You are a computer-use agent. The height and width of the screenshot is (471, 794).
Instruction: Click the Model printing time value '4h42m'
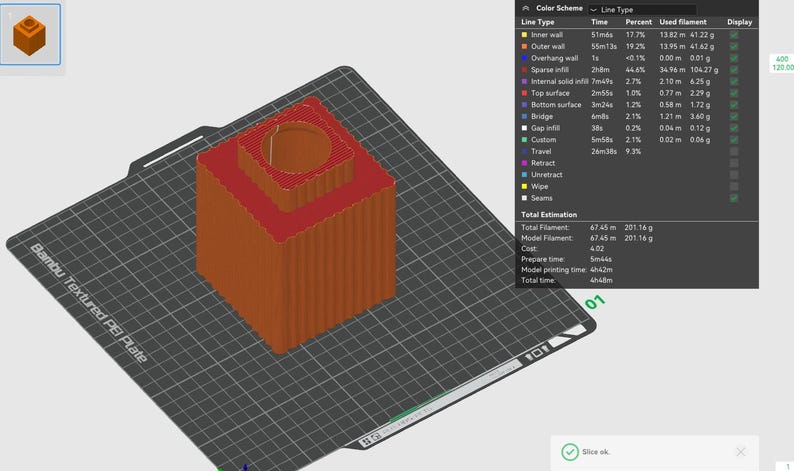click(x=601, y=270)
